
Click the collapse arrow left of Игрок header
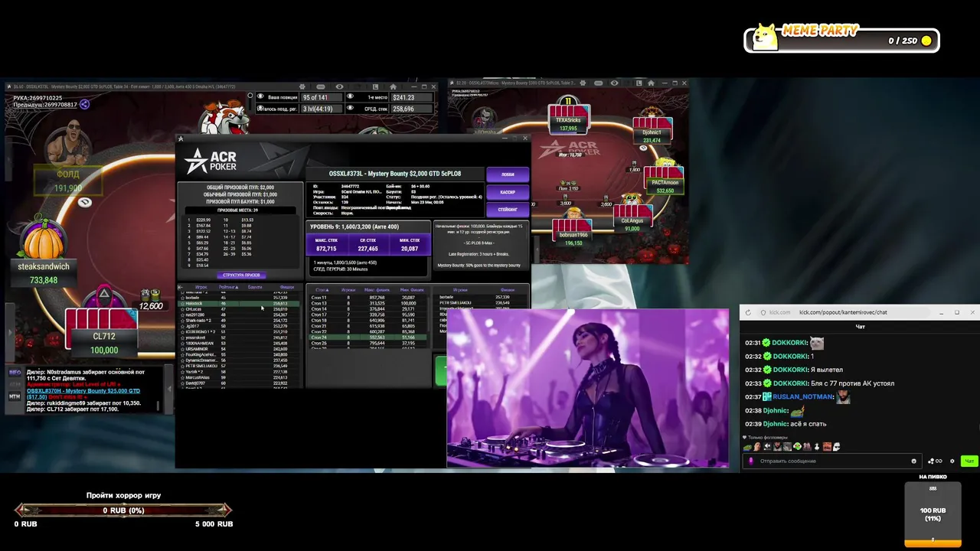181,287
